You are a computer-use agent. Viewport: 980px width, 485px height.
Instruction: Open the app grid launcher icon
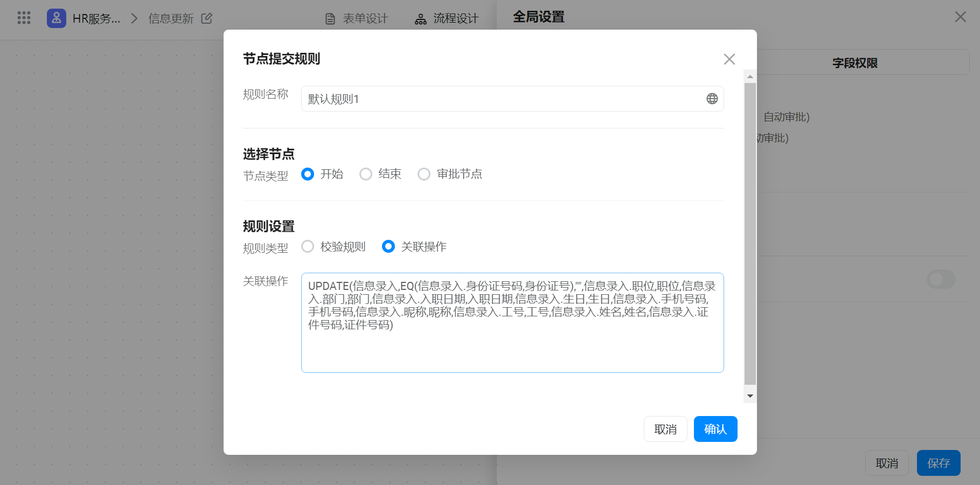[24, 18]
